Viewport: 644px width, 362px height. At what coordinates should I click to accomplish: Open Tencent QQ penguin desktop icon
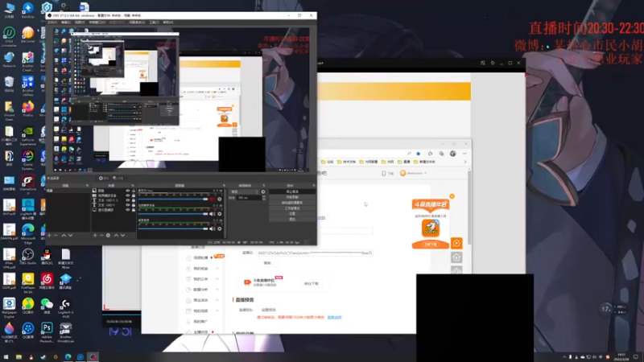pos(47,256)
